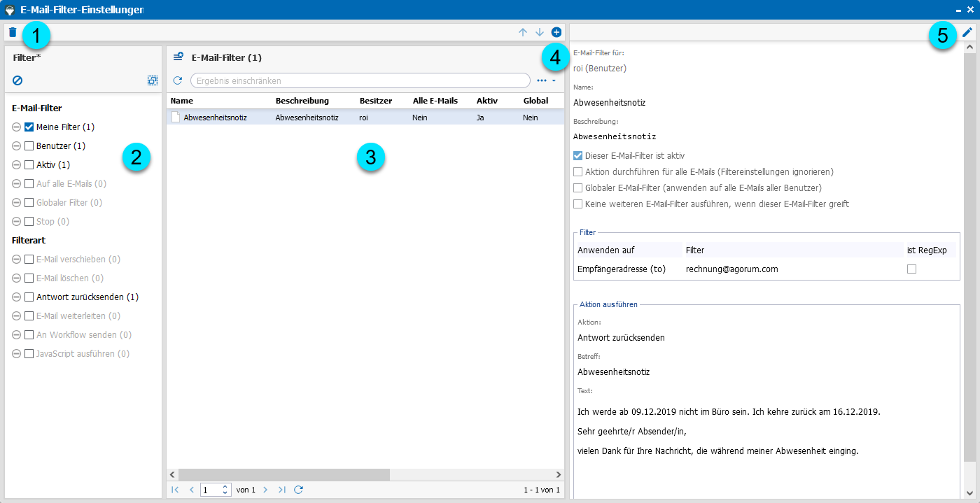Tick the 'Globaler Filter' sidebar checkbox
This screenshot has height=503, width=980.
point(29,203)
